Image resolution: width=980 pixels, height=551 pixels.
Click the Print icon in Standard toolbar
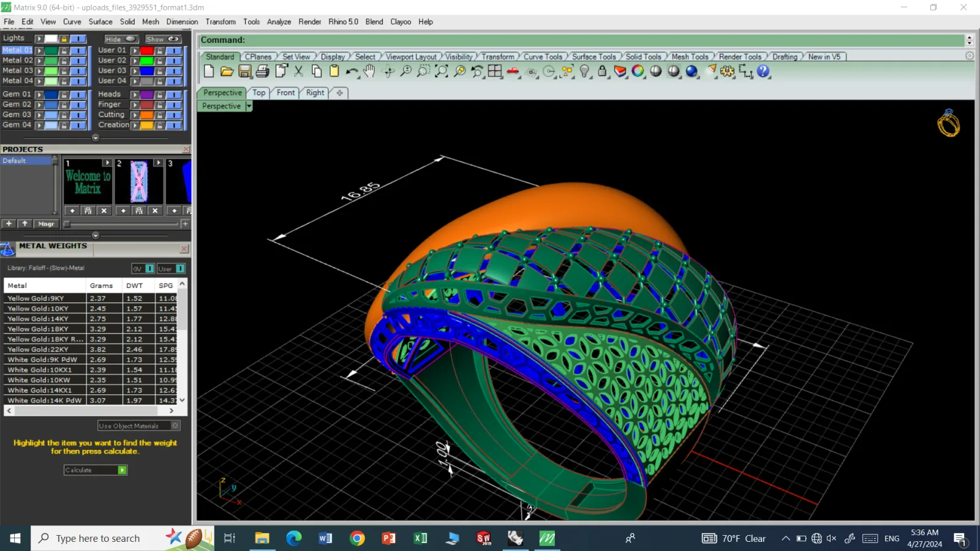(x=263, y=71)
